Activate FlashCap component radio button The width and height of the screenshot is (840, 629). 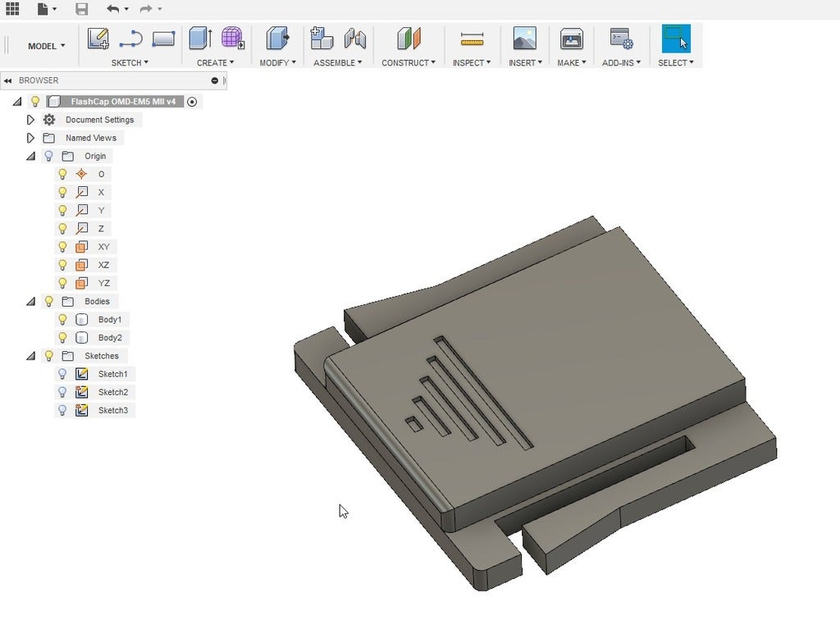pos(192,101)
